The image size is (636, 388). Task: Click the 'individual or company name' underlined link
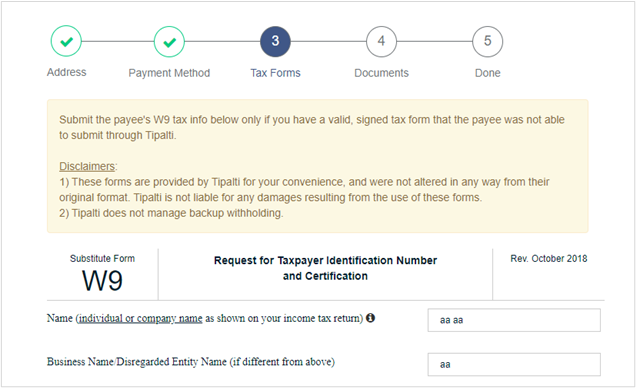click(140, 318)
